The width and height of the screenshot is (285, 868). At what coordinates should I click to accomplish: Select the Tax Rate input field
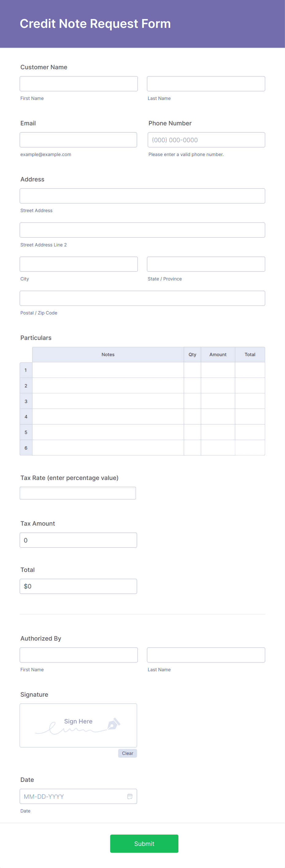point(78,493)
